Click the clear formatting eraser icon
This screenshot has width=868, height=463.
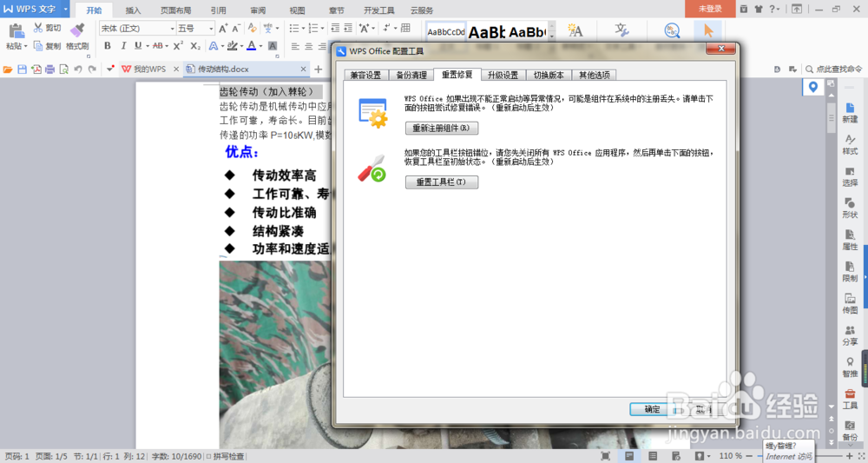point(253,29)
